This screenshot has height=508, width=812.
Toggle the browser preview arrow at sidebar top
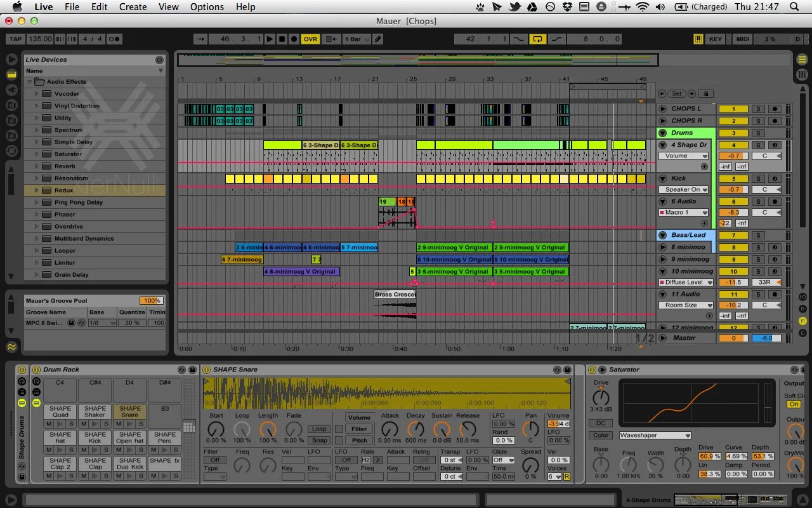[x=11, y=59]
